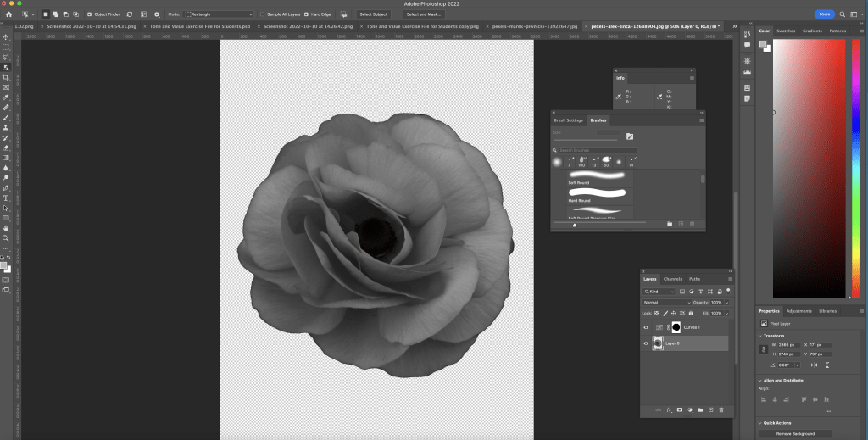This screenshot has width=868, height=440.
Task: Select the Move tool in toolbar
Action: 6,37
